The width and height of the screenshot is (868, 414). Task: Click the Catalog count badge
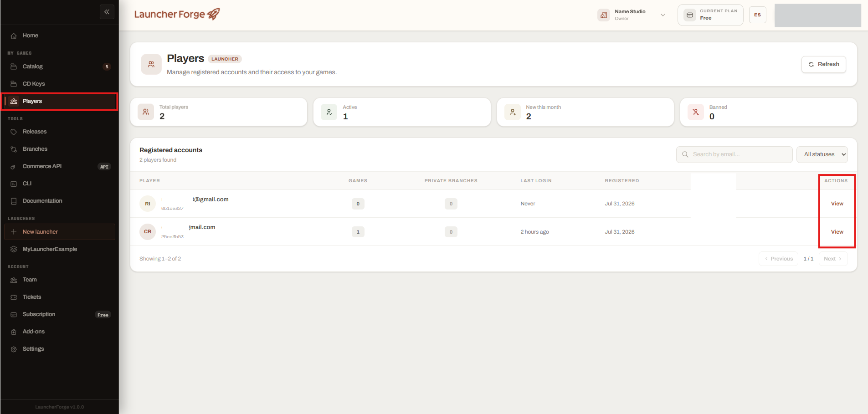[107, 67]
